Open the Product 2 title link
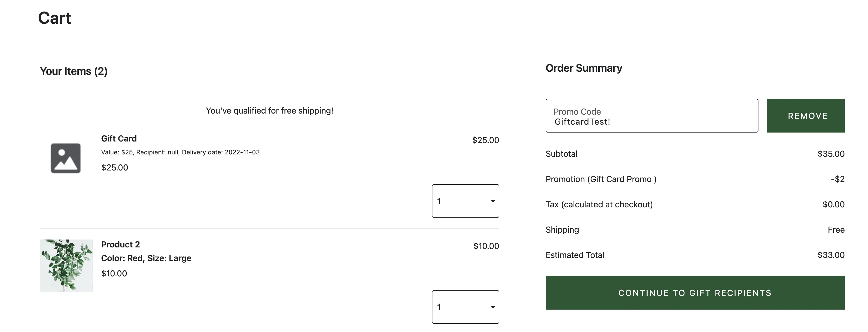Viewport: 868px width, 332px height. point(120,244)
